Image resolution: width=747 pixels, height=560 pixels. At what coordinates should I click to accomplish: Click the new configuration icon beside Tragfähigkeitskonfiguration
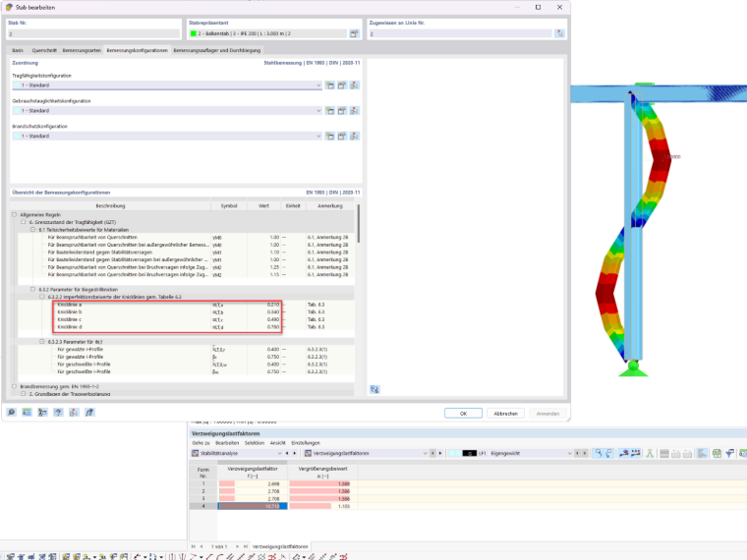329,85
